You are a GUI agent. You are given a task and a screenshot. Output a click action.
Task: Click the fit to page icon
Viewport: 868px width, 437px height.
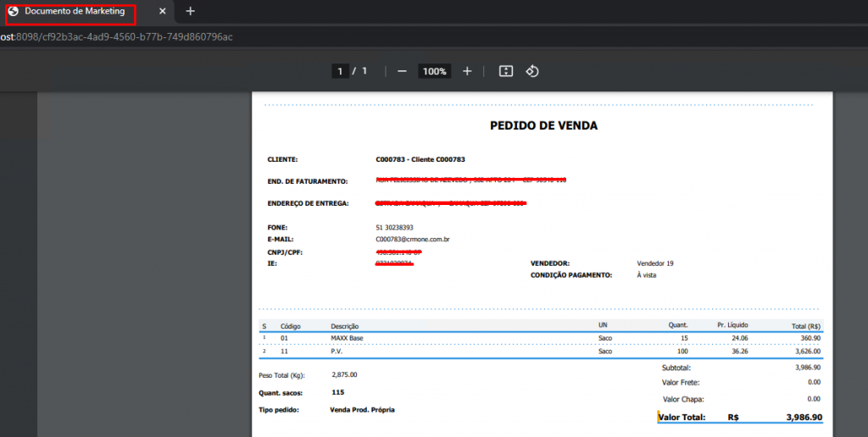(x=506, y=71)
